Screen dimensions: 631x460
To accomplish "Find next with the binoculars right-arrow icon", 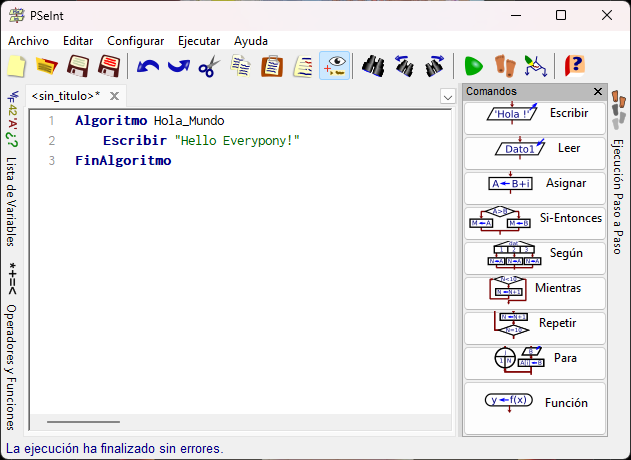I will pyautogui.click(x=435, y=66).
